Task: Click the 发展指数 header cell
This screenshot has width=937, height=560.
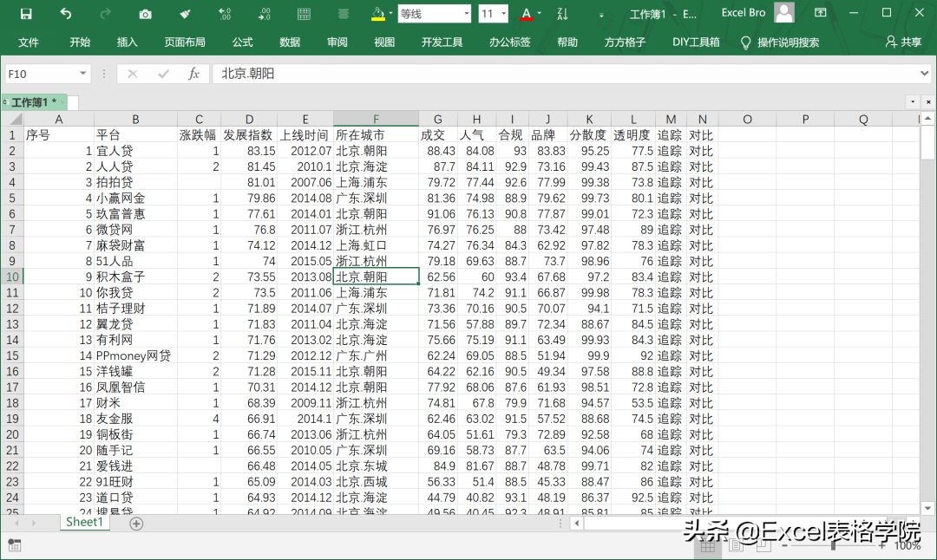Action: [x=249, y=135]
